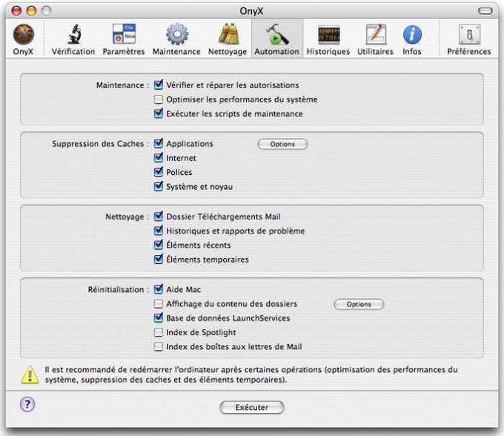The width and height of the screenshot is (504, 436).
Task: Open the Utilitaires section
Action: [x=376, y=40]
